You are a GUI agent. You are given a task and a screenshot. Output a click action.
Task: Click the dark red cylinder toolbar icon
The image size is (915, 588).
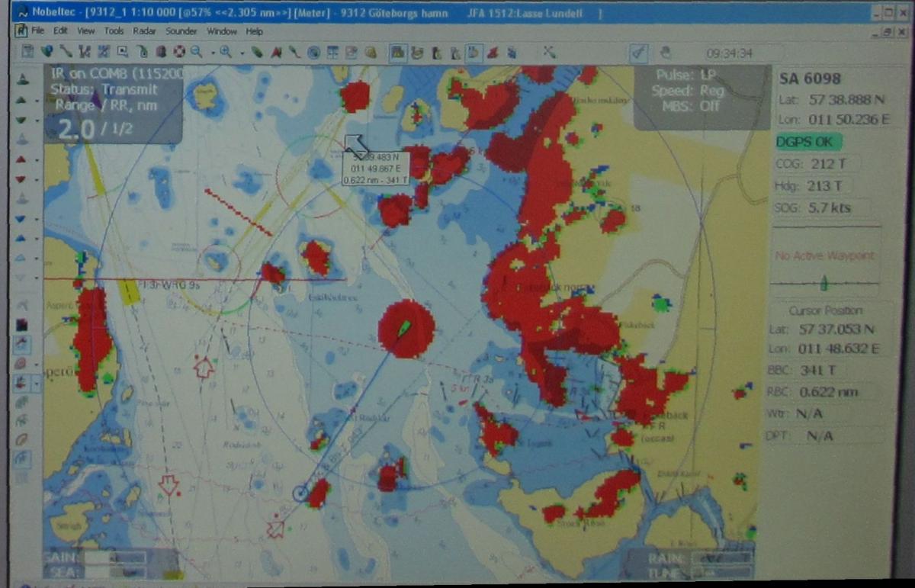point(160,52)
